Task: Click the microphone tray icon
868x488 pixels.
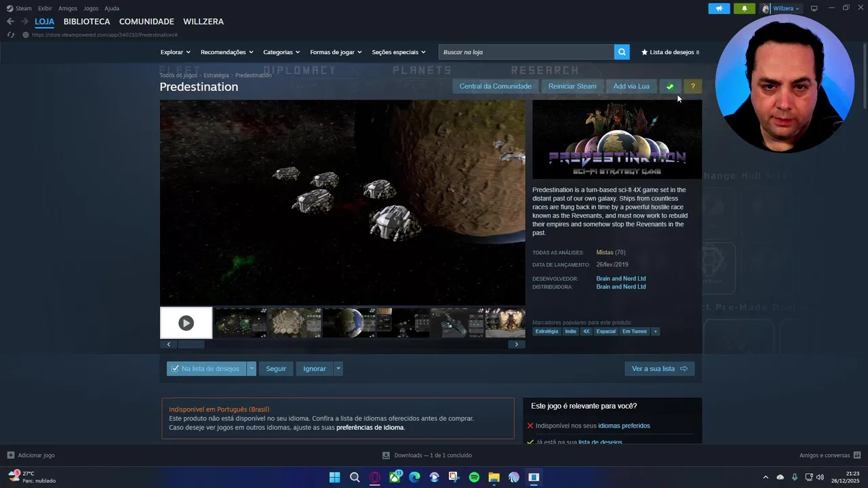Action: [x=795, y=477]
